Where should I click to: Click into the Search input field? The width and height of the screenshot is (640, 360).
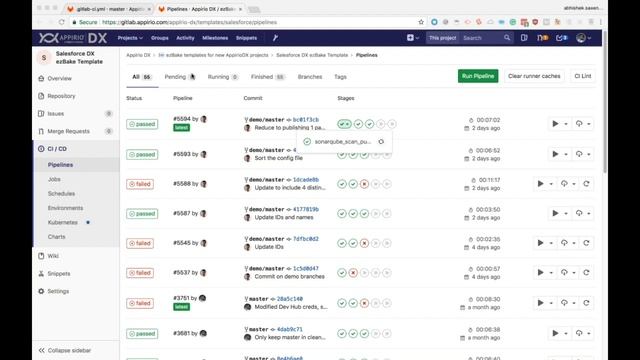(482, 38)
